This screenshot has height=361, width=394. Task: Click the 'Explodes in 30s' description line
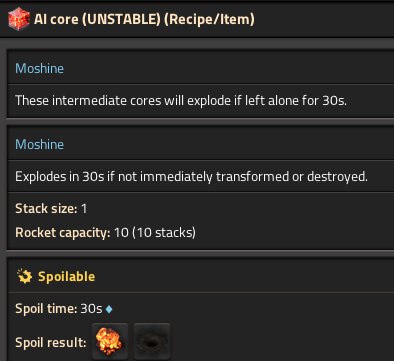click(191, 176)
